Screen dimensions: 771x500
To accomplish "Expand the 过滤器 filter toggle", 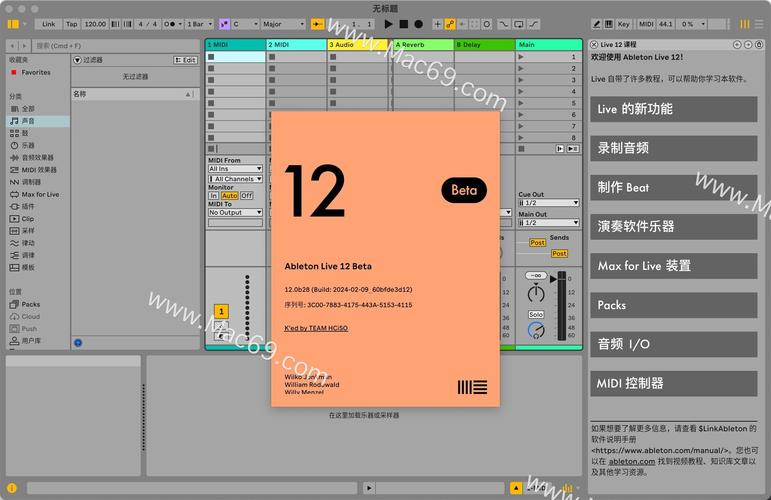I will 77,60.
